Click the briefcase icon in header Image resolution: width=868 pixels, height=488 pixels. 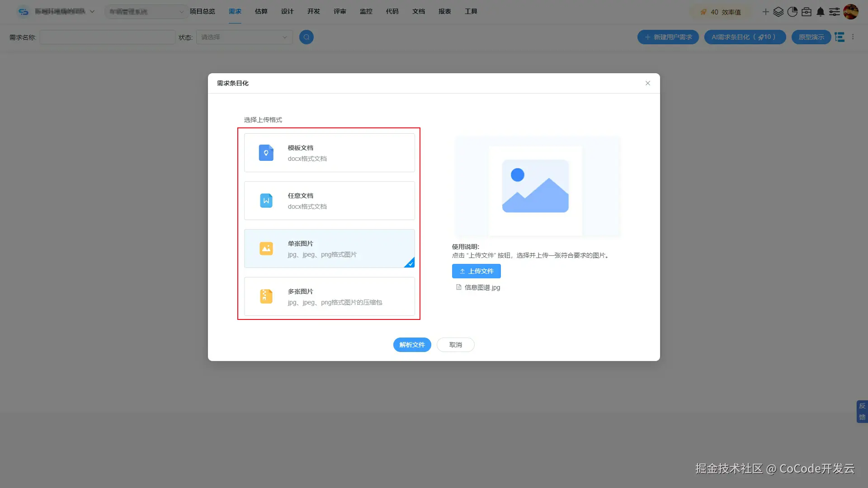pyautogui.click(x=807, y=12)
